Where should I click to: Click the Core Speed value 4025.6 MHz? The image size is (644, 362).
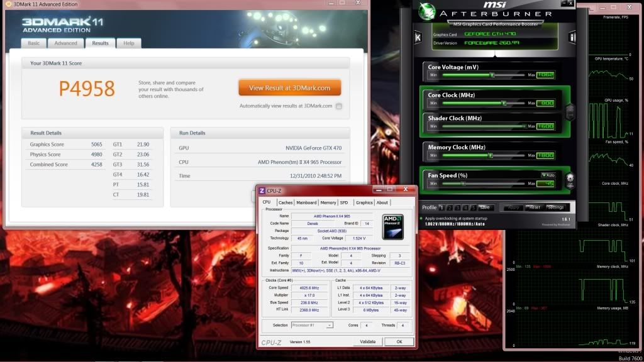pyautogui.click(x=309, y=288)
